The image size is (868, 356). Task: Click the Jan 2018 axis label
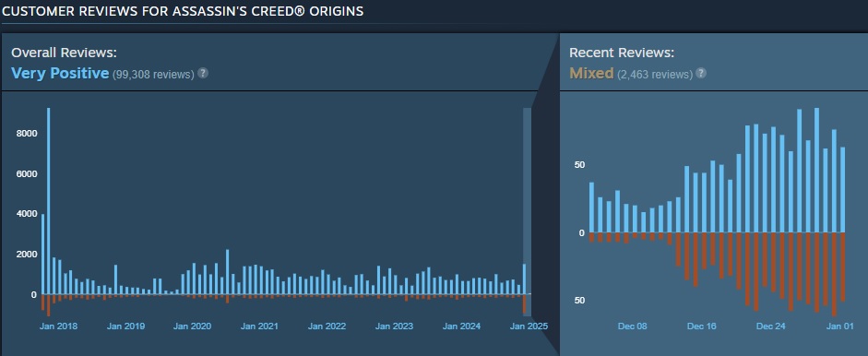point(59,326)
